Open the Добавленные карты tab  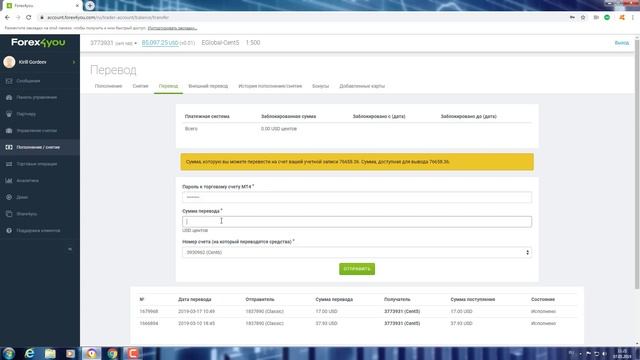362,86
